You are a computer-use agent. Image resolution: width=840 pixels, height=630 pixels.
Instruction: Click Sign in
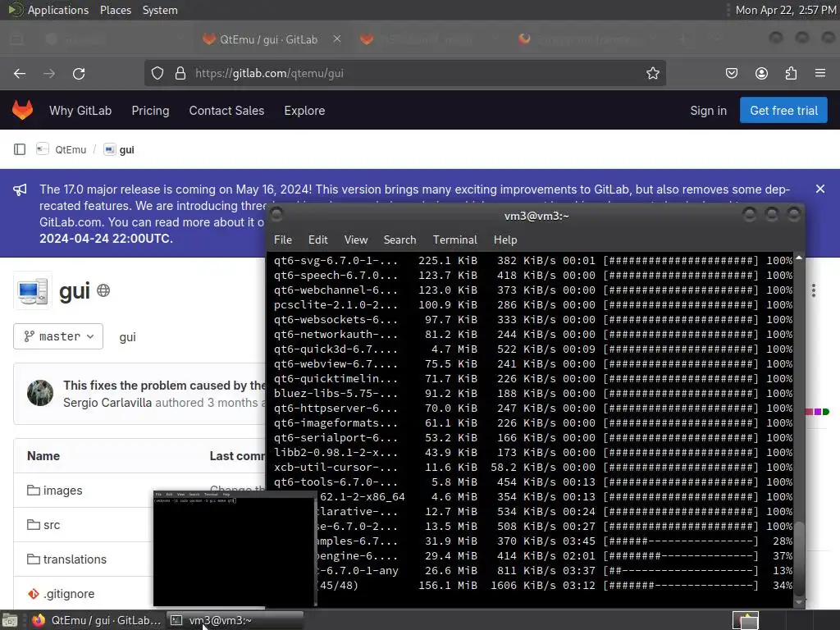click(708, 111)
